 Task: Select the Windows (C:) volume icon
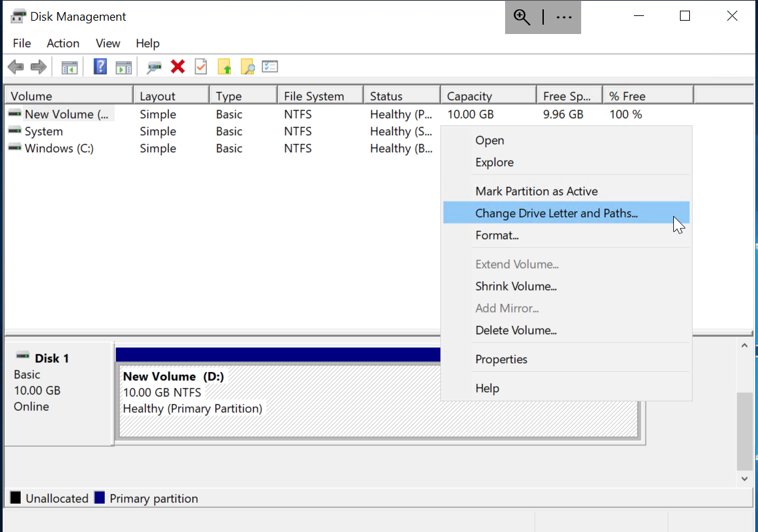tap(14, 148)
